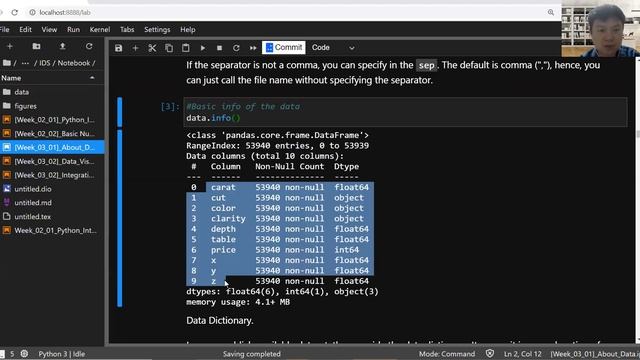Screen dimensions: 640x360
Task: Create a new folder in file browser
Action: (36, 46)
